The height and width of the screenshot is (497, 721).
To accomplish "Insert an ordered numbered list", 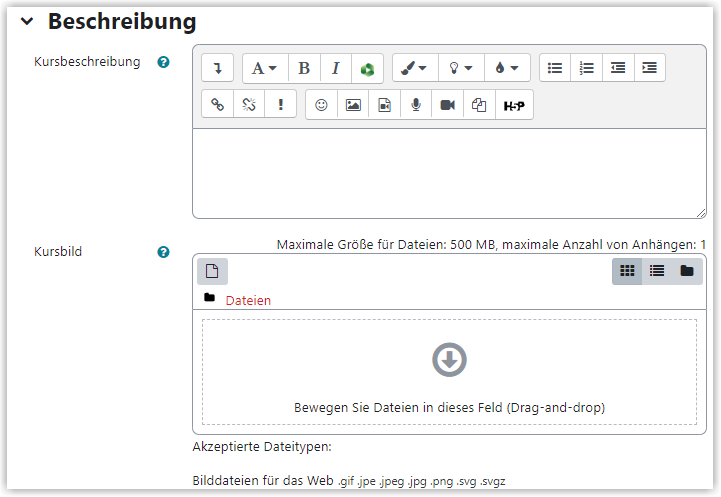I will (586, 68).
